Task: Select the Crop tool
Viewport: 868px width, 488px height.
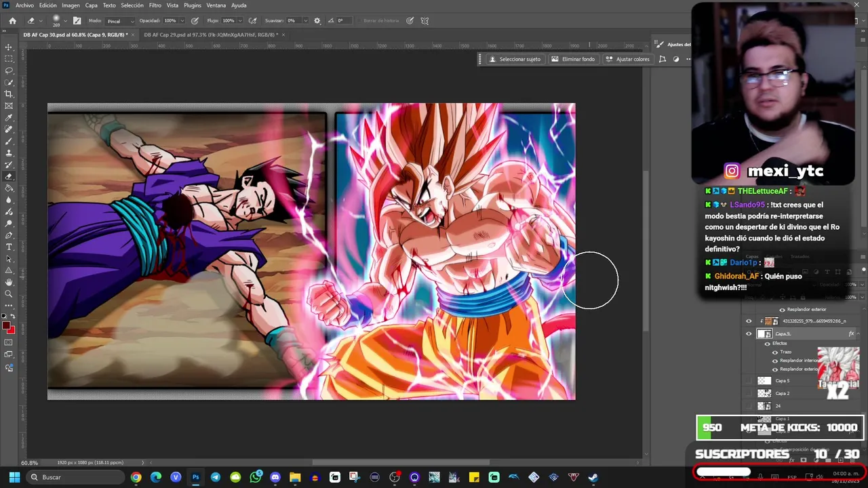Action: 9,94
